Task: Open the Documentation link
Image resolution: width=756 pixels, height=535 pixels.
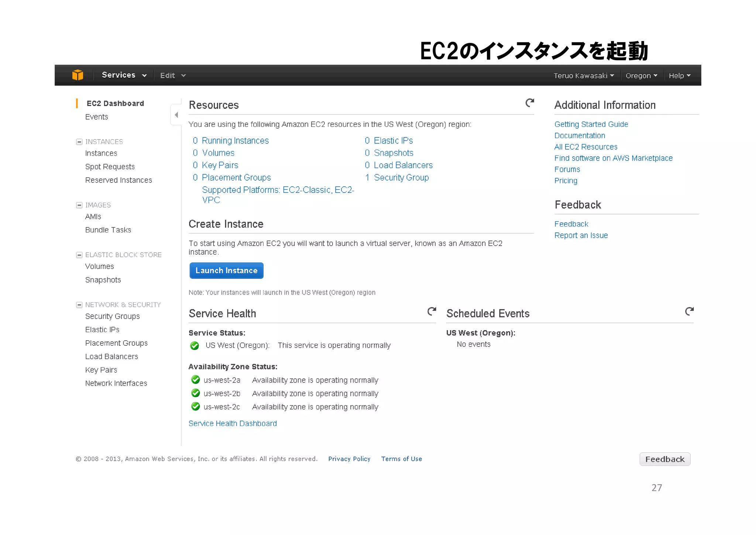Action: (x=580, y=136)
